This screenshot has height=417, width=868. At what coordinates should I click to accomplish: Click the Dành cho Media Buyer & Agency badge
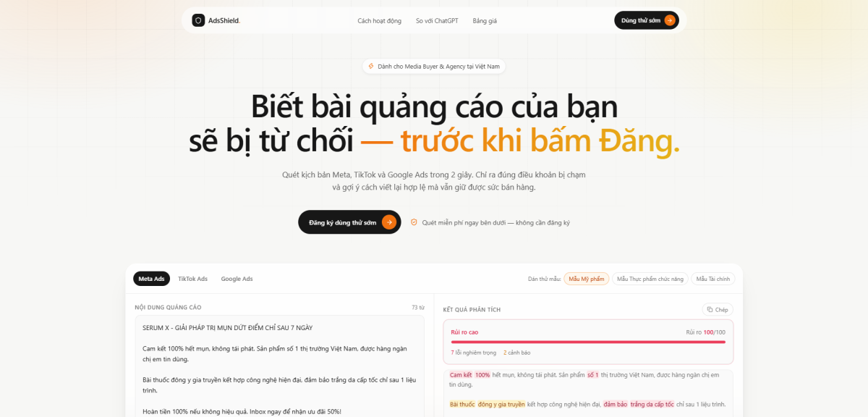[434, 67]
